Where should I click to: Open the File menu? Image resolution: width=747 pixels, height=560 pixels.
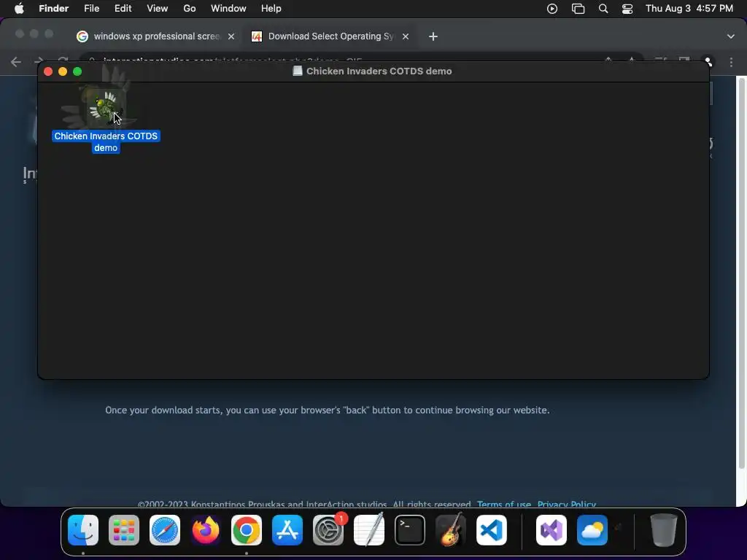(91, 9)
